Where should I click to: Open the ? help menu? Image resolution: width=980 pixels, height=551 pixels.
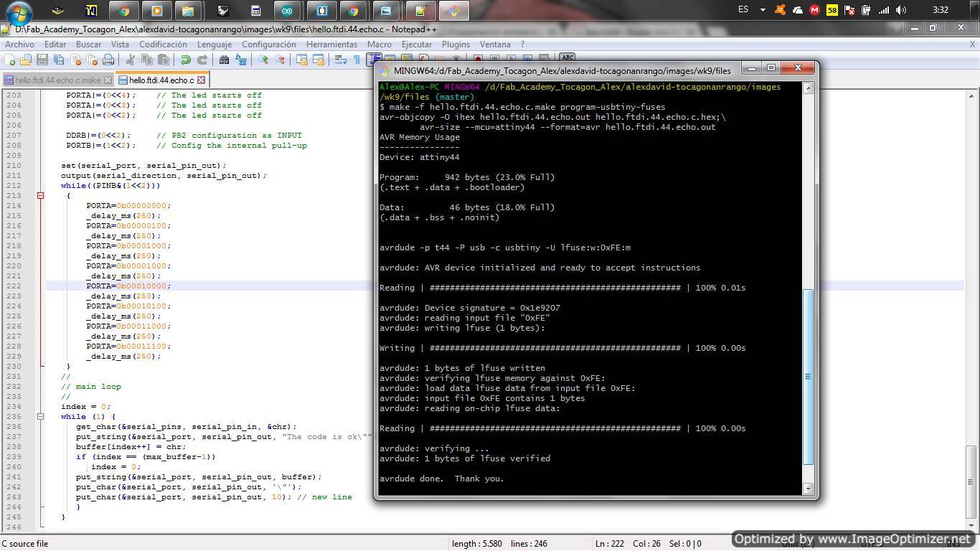pos(522,44)
